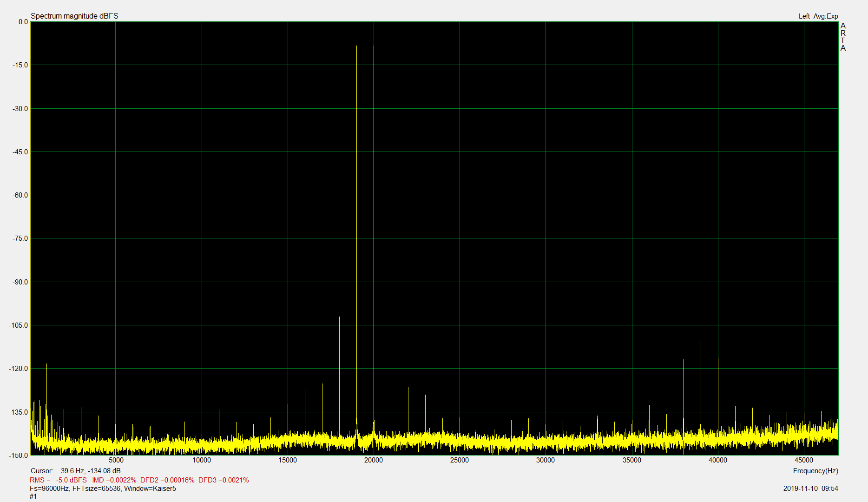868x502 pixels.
Task: Click the 'Spectrum magnitude dBFS' title text
Action: point(74,16)
